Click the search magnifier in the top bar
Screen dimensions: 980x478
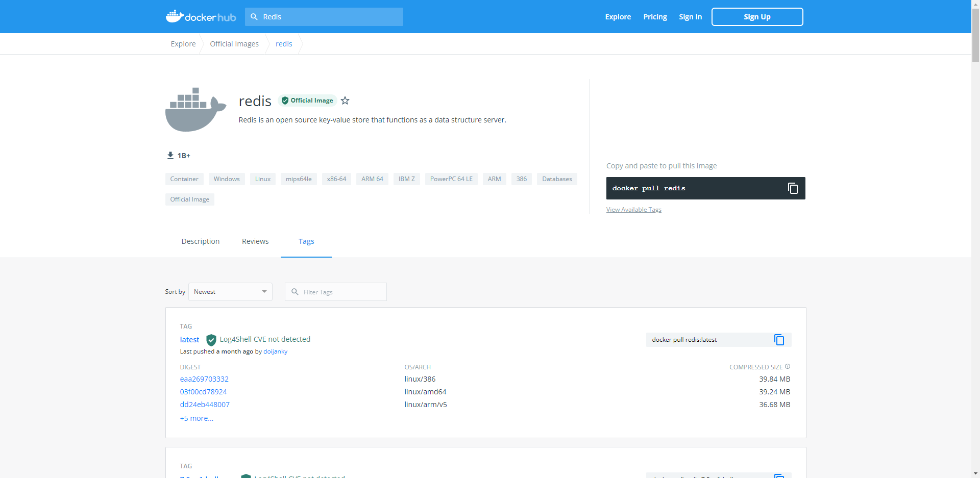[254, 16]
